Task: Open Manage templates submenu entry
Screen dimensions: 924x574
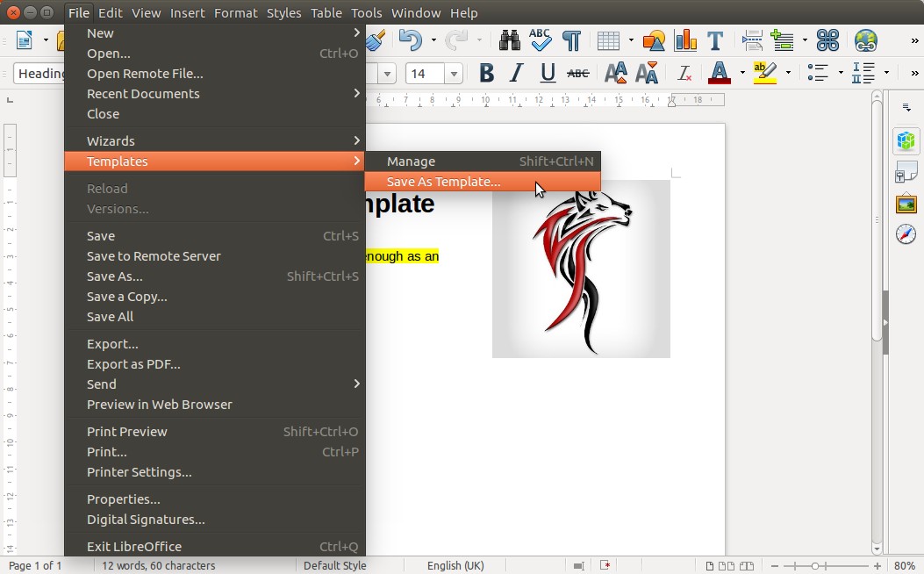Action: [483, 161]
